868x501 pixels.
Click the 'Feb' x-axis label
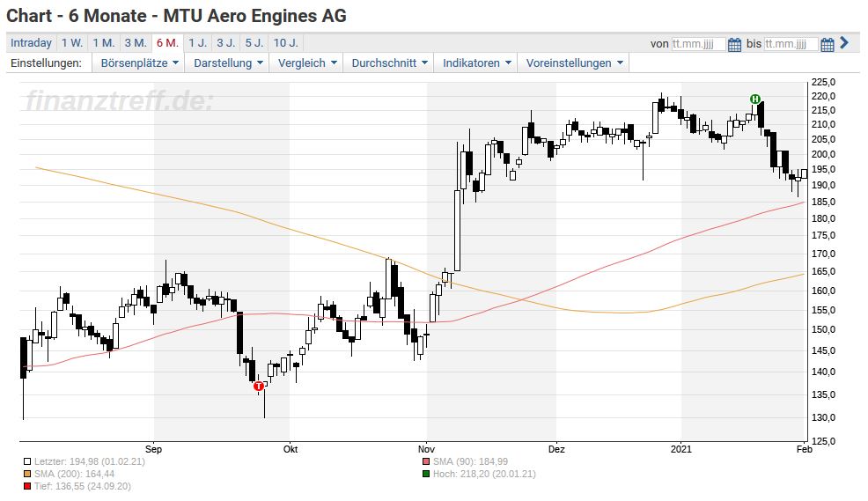click(x=805, y=449)
